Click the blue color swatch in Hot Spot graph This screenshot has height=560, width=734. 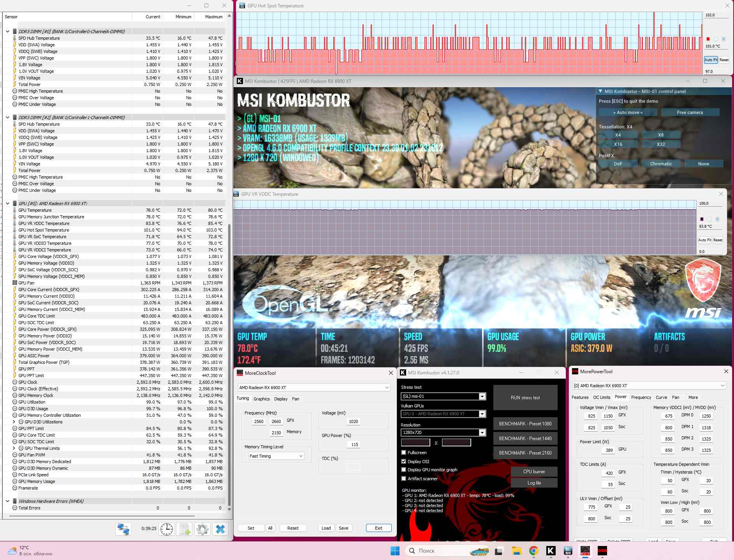pos(723,39)
